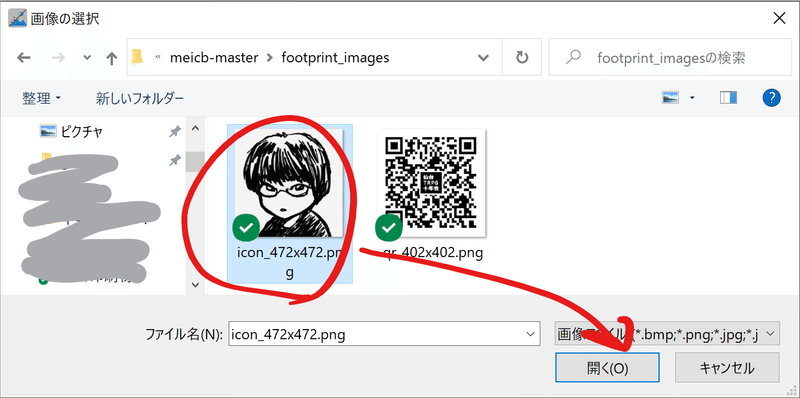This screenshot has height=398, width=800.
Task: Select the icon_472x472.png thumbnail
Action: (289, 184)
